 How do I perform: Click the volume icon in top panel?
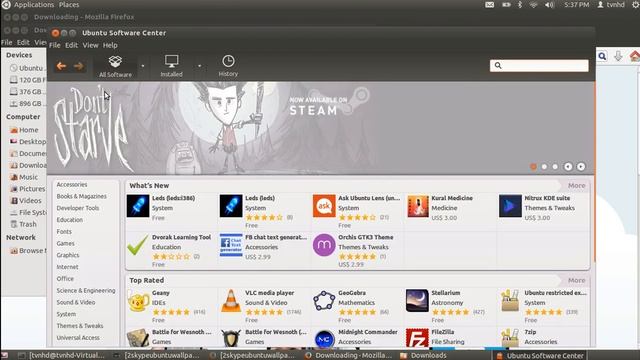click(x=549, y=5)
